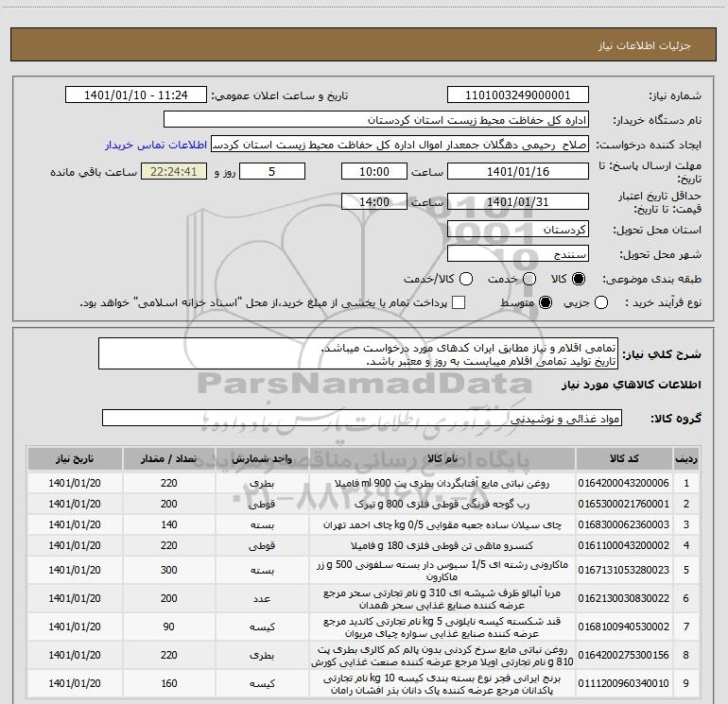
Task: Click the goods group field مواد غذائی و نوشیدنی
Action: tap(362, 418)
